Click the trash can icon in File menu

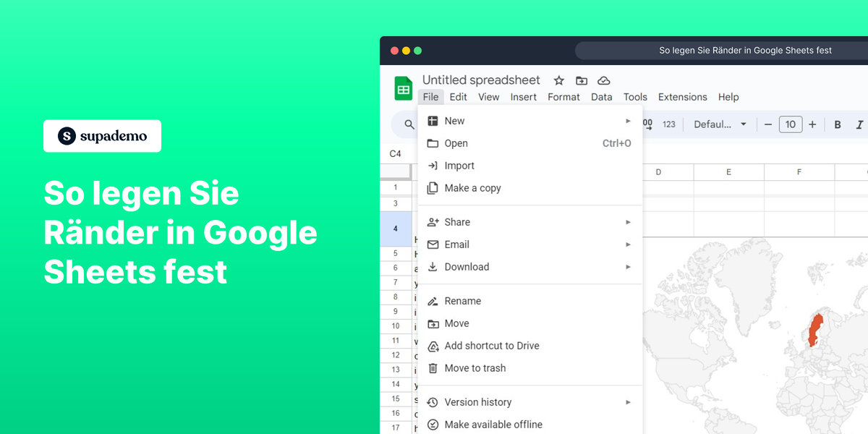[x=433, y=368]
